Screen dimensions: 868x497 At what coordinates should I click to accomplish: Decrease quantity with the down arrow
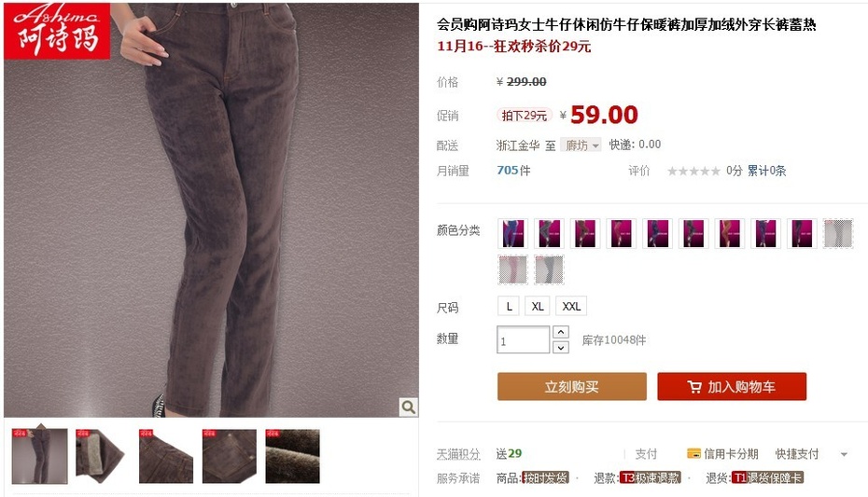pos(561,347)
